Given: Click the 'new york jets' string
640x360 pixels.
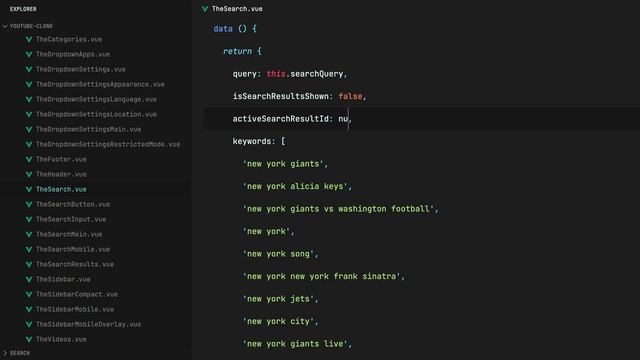Looking at the screenshot, I should (x=278, y=299).
